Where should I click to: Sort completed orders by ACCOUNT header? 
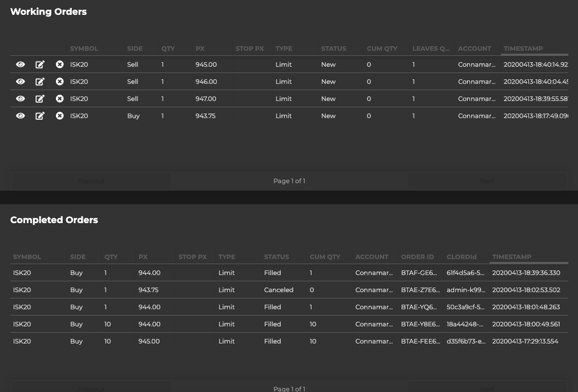point(371,257)
